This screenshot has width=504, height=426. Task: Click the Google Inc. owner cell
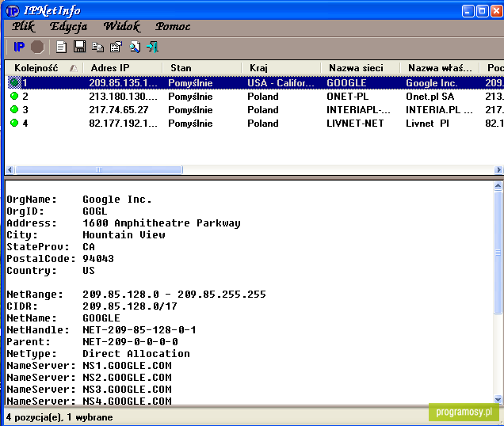(431, 83)
